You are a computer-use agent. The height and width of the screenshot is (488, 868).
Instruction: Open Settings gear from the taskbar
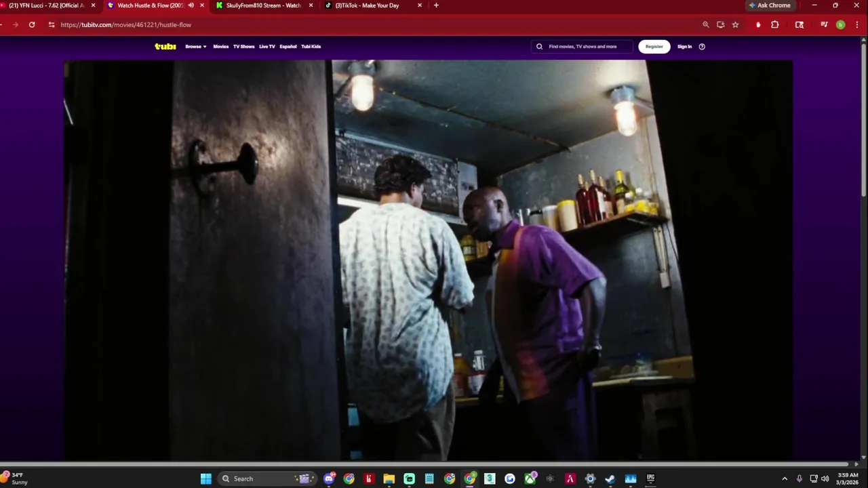pos(590,479)
